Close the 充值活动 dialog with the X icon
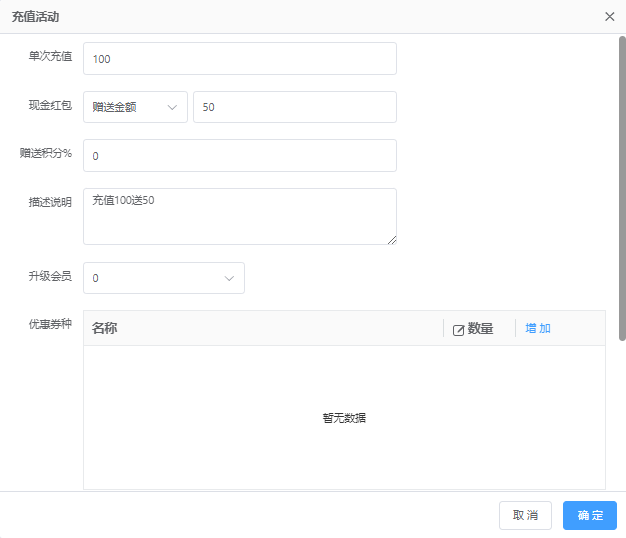Image resolution: width=626 pixels, height=538 pixels. [610, 17]
